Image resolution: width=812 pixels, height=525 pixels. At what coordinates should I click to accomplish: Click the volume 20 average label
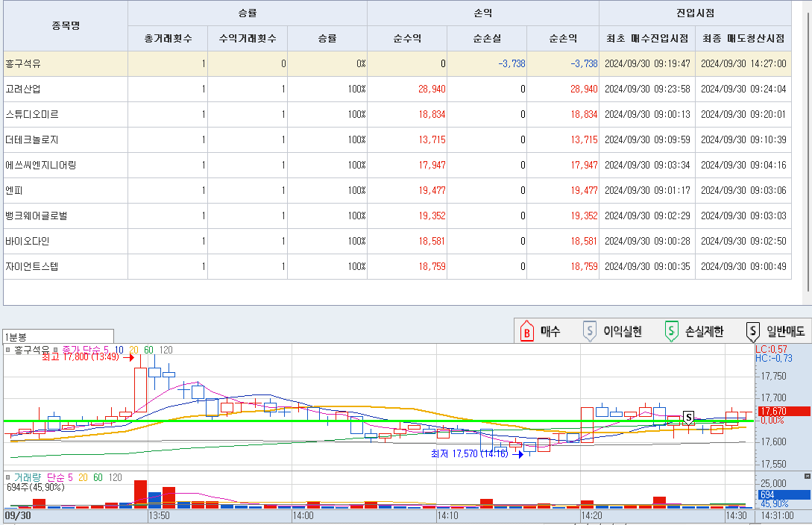pos(83,477)
